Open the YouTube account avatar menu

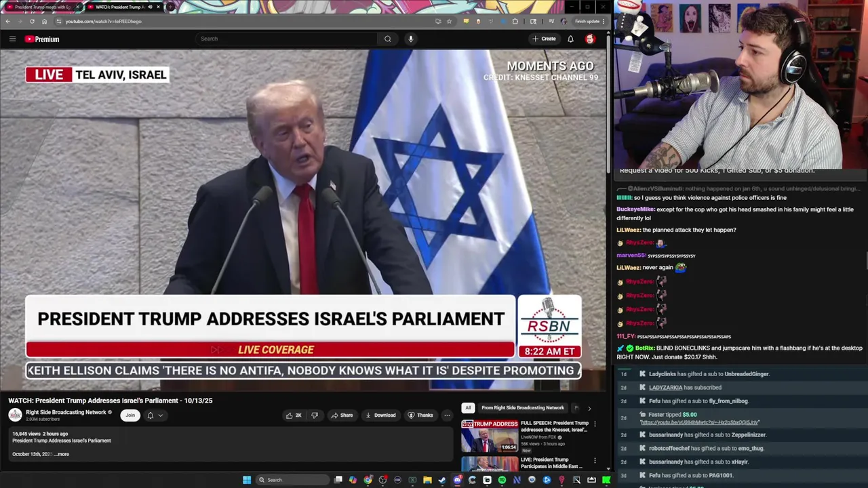click(590, 39)
